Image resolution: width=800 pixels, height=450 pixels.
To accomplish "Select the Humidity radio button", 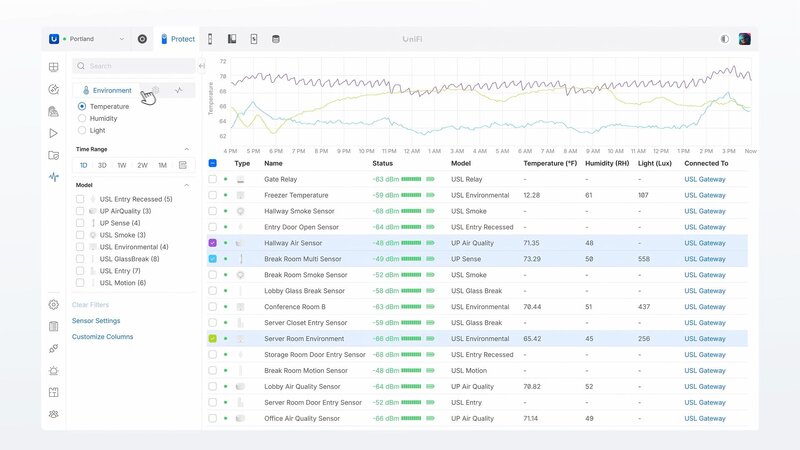I will pyautogui.click(x=82, y=118).
